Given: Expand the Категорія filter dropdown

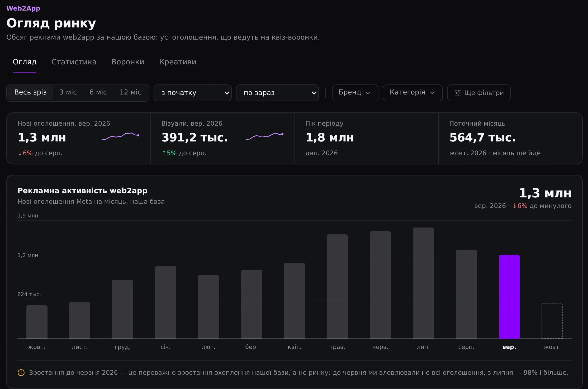Looking at the screenshot, I should 412,93.
